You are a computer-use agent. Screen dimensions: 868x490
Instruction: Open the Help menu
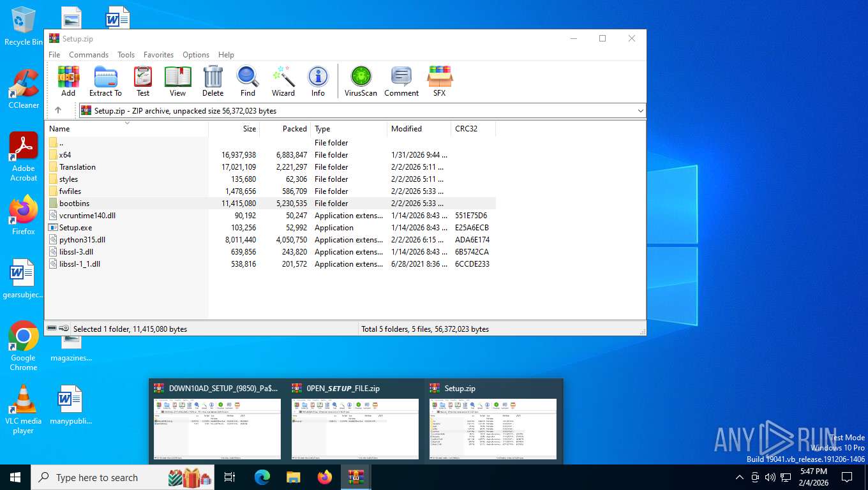click(226, 55)
